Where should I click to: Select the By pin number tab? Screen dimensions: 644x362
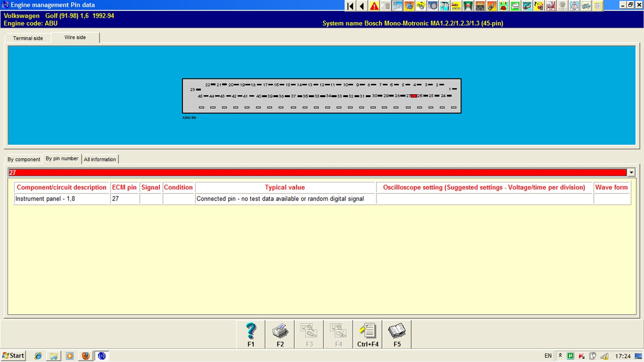[62, 159]
